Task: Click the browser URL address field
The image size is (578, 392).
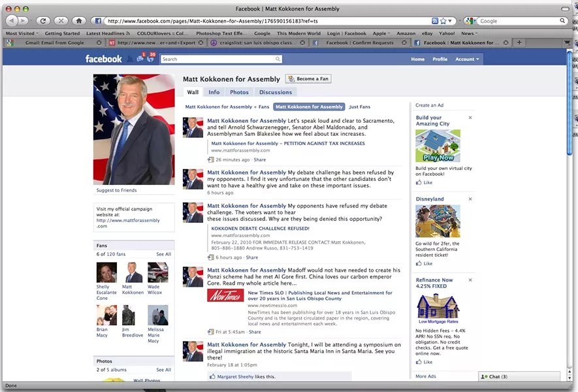Action: click(267, 21)
